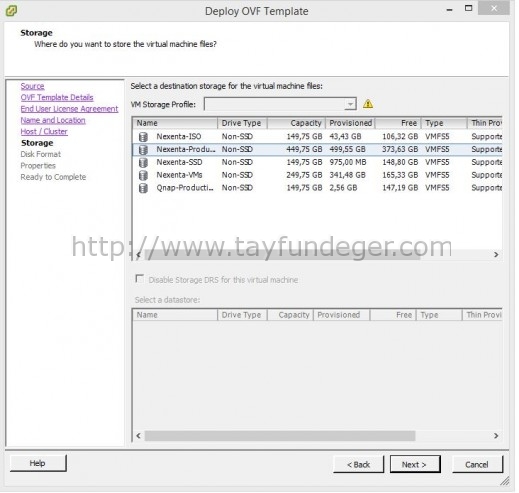Click right arrow of upper datastore list scrollbar
The image size is (519, 493).
point(496,255)
